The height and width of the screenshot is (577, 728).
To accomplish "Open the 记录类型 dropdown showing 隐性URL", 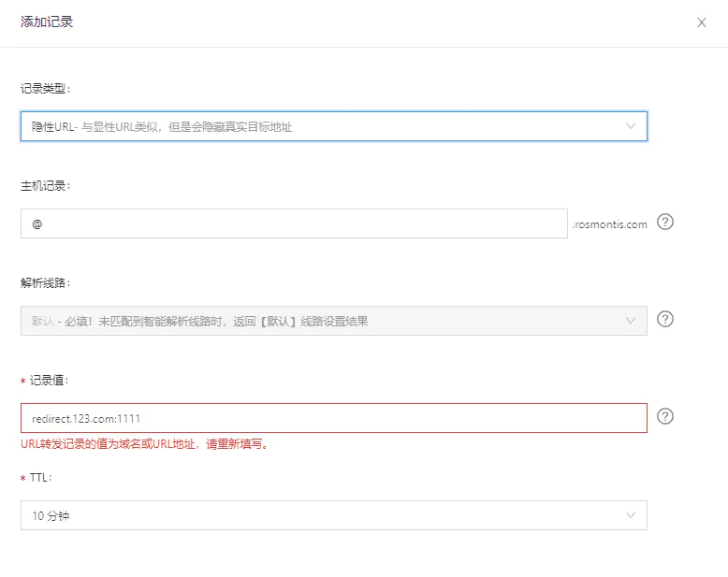I will point(334,126).
